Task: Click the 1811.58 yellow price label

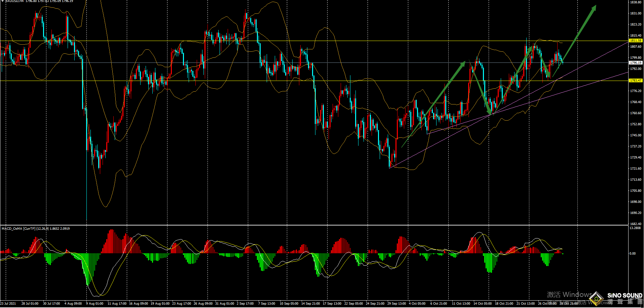Action: [636, 41]
